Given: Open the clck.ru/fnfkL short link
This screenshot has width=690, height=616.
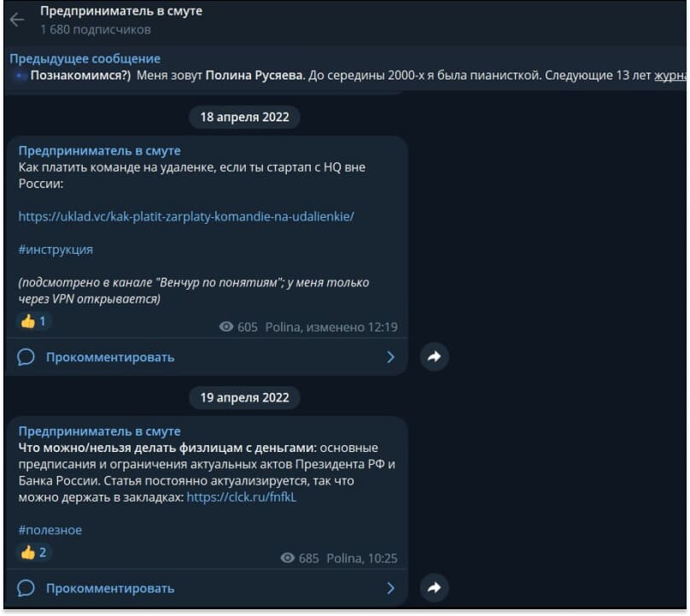Looking at the screenshot, I should pos(242,497).
